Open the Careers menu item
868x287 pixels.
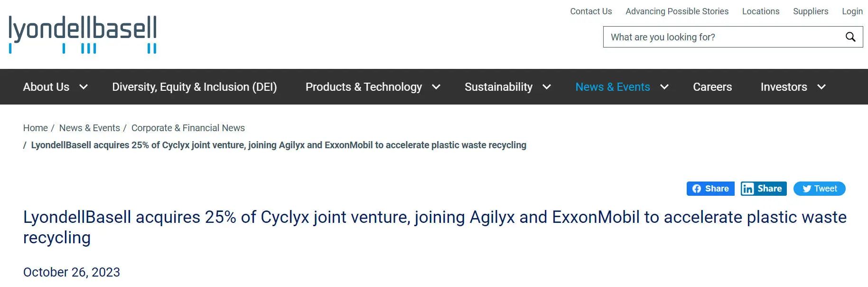[x=712, y=87]
